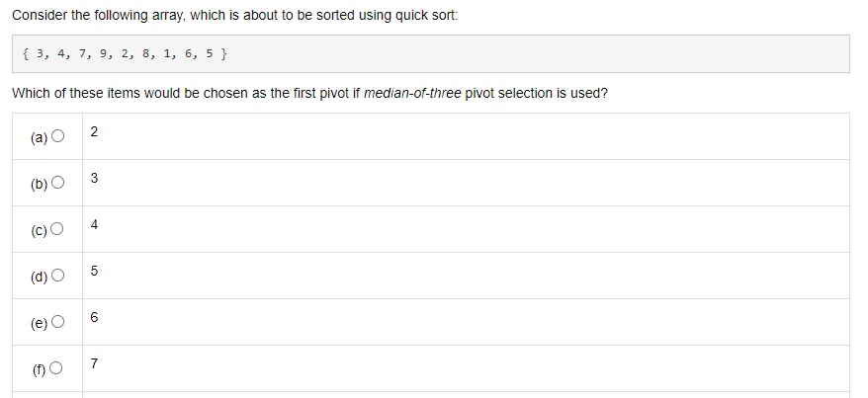Click empty area of option (e) answer cell
868x398 pixels.
pos(466,322)
